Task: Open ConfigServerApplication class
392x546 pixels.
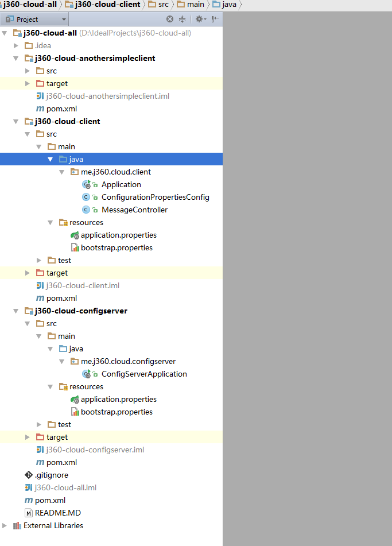Action: pyautogui.click(x=143, y=374)
